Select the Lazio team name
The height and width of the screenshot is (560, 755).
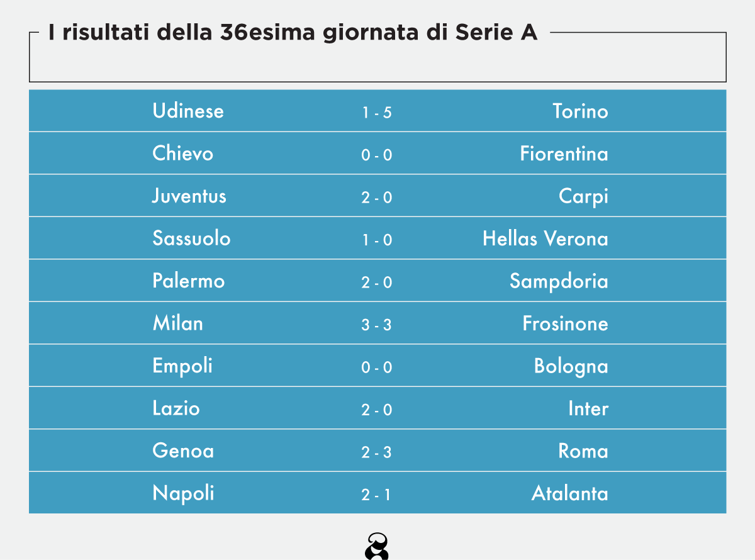point(176,408)
